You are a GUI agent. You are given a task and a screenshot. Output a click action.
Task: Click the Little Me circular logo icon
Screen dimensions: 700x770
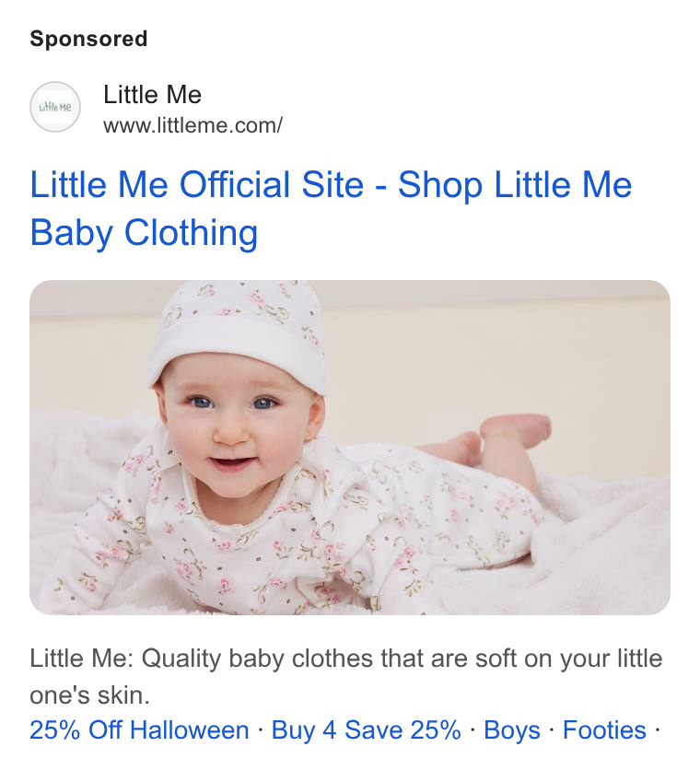pyautogui.click(x=55, y=107)
